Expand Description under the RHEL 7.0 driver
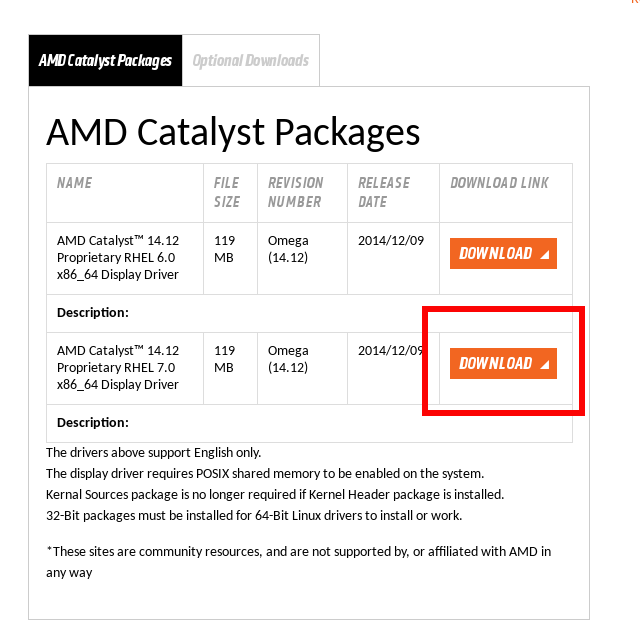Screen dimensions: 640x640 pyautogui.click(x=93, y=422)
